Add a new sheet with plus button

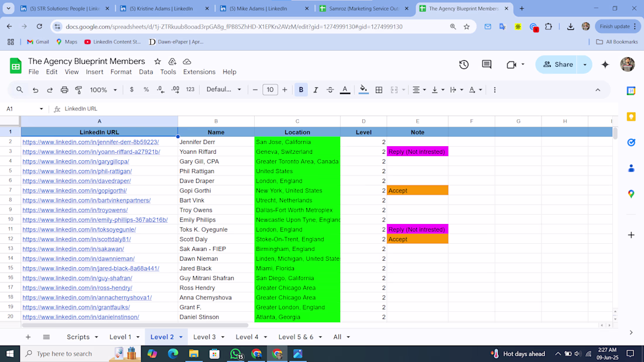tap(28, 337)
